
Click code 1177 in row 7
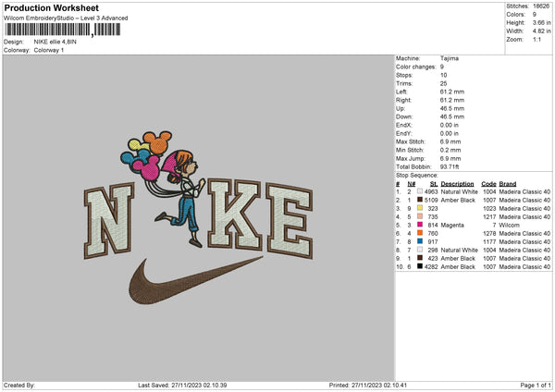point(489,241)
